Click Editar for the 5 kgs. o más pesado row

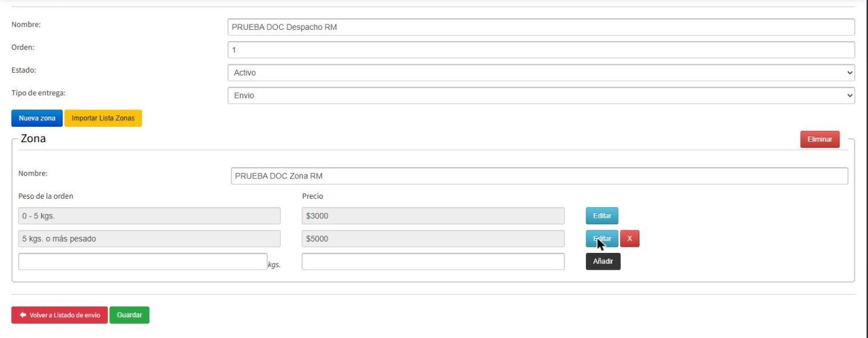602,239
